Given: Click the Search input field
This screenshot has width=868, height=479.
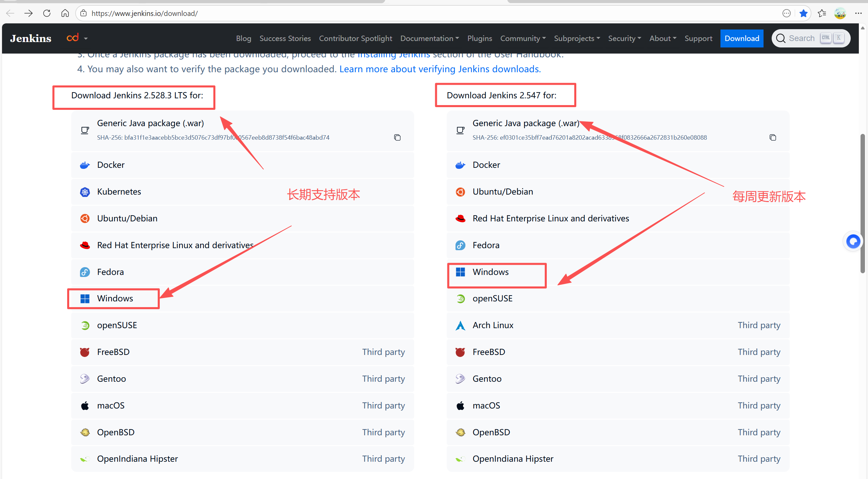Looking at the screenshot, I should tap(801, 38).
